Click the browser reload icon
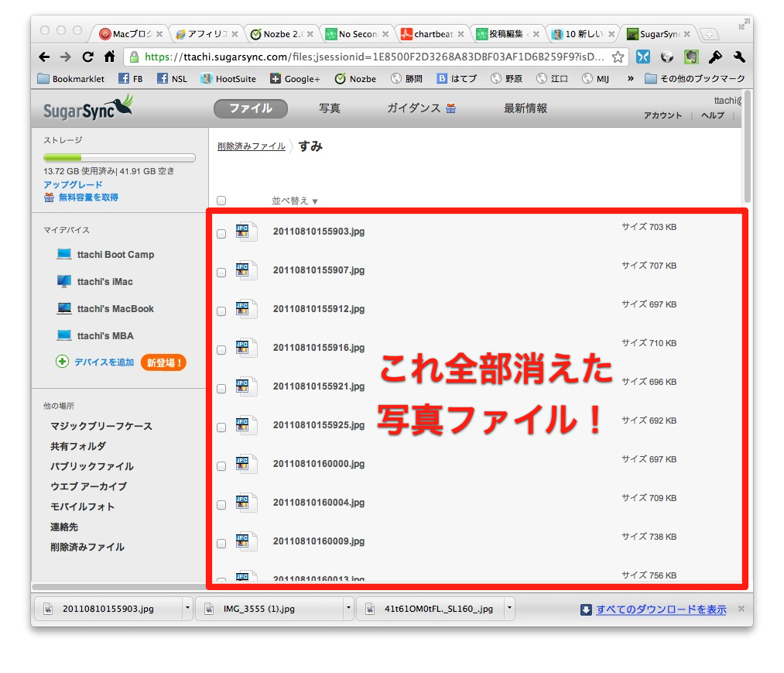This screenshot has width=784, height=673. point(88,57)
